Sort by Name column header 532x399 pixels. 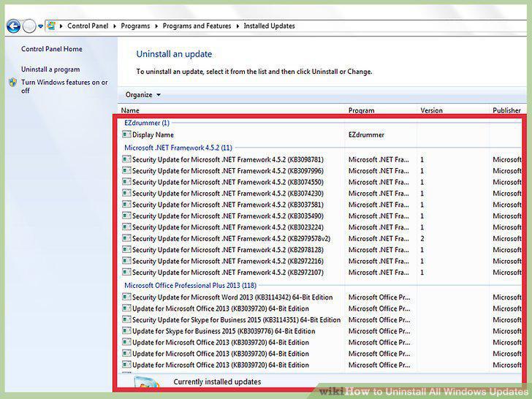point(130,110)
